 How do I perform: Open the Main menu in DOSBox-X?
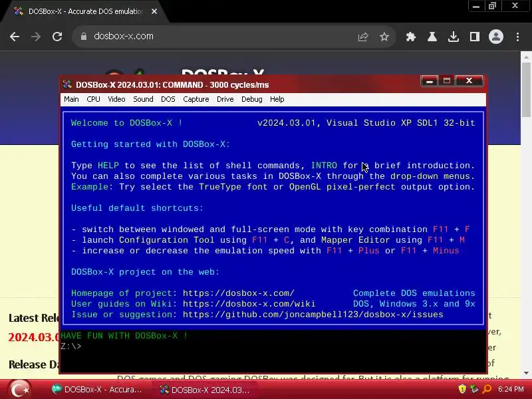71,99
